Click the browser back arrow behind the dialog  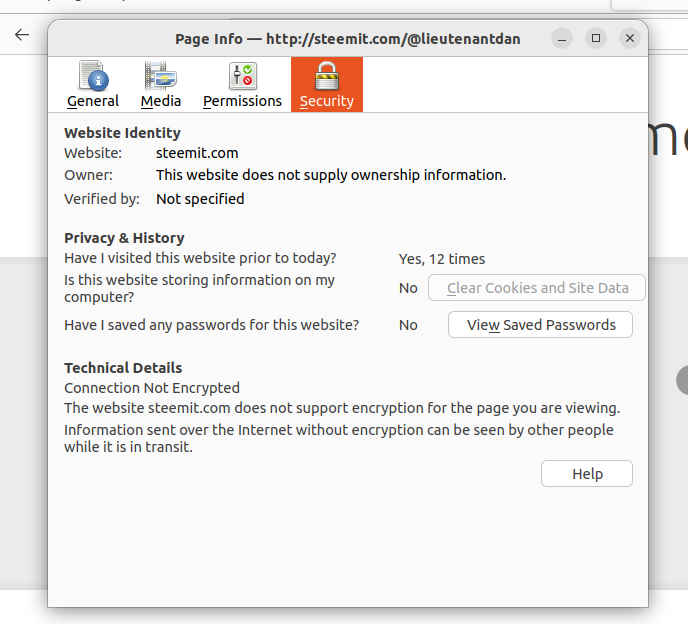22,35
